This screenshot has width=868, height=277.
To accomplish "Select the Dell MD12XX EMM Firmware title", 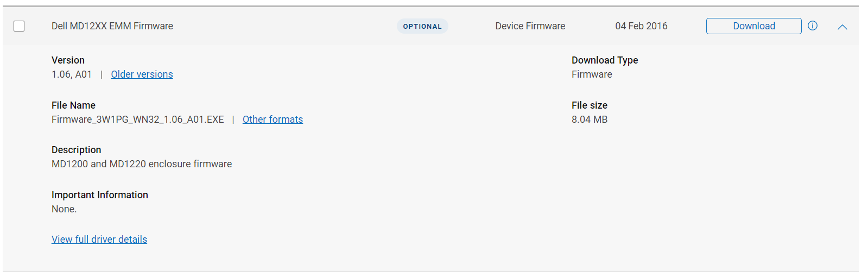I will 112,26.
